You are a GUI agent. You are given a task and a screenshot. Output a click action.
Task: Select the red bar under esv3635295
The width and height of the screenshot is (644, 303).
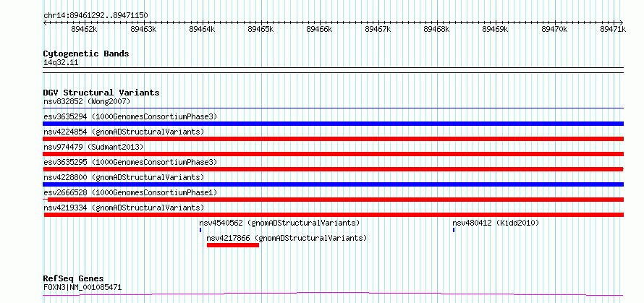(333, 169)
